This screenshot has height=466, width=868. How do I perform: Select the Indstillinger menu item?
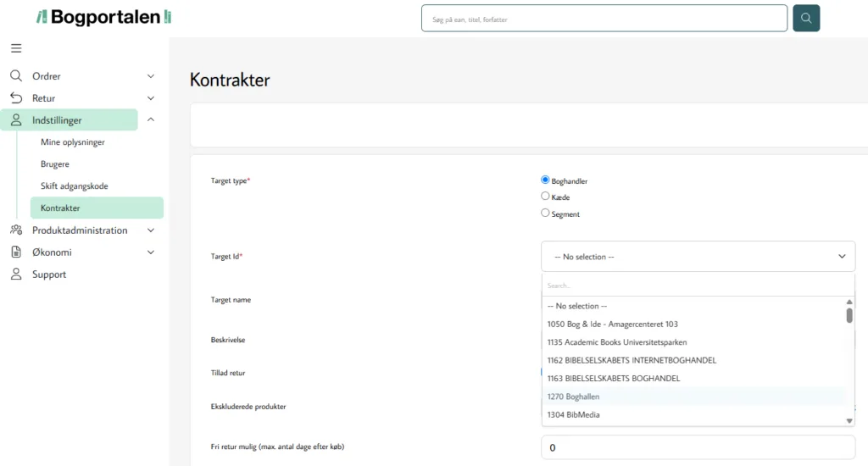(70, 119)
